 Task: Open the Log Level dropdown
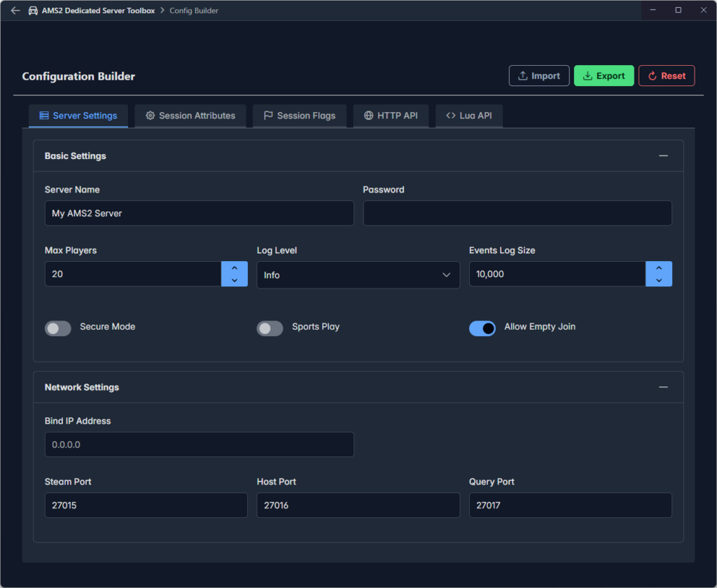point(358,275)
